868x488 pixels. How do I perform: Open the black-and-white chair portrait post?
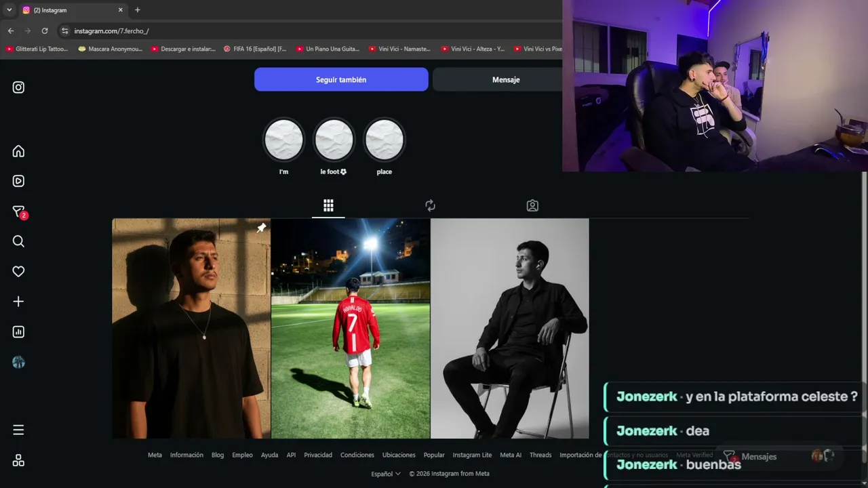[x=510, y=328]
